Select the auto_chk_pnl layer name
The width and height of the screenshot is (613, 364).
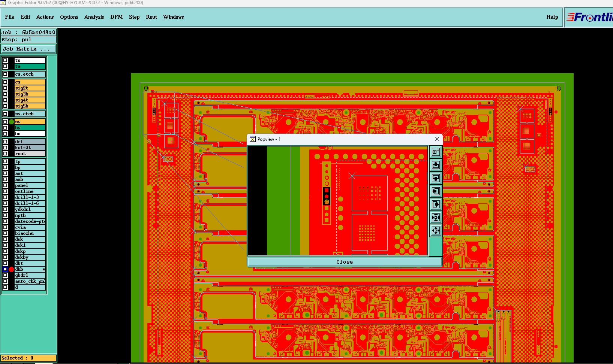coord(30,281)
